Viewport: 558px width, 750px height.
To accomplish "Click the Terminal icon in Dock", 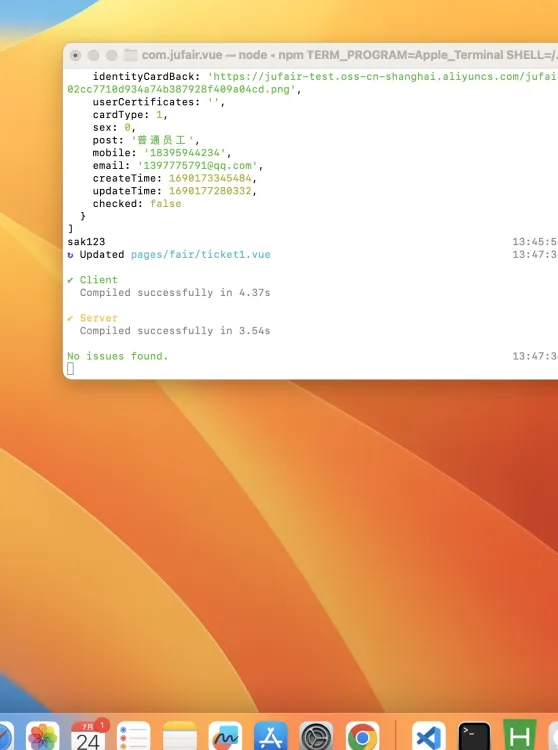I will coord(474,736).
